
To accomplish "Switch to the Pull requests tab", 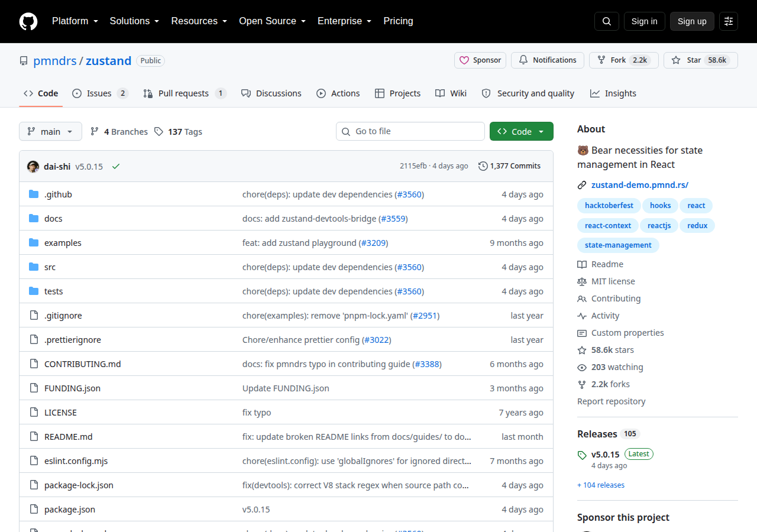I will tap(185, 93).
